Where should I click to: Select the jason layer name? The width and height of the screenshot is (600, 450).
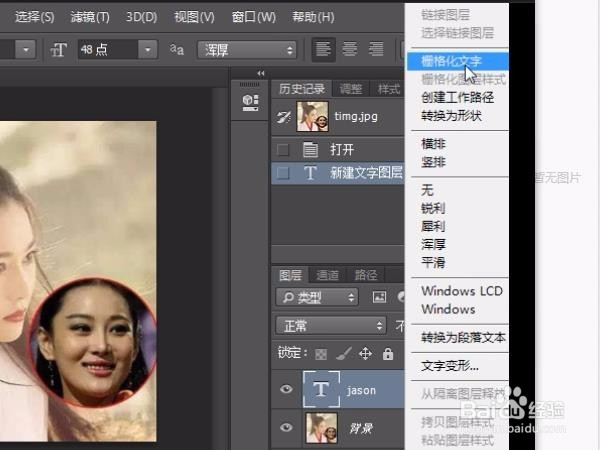(x=361, y=390)
